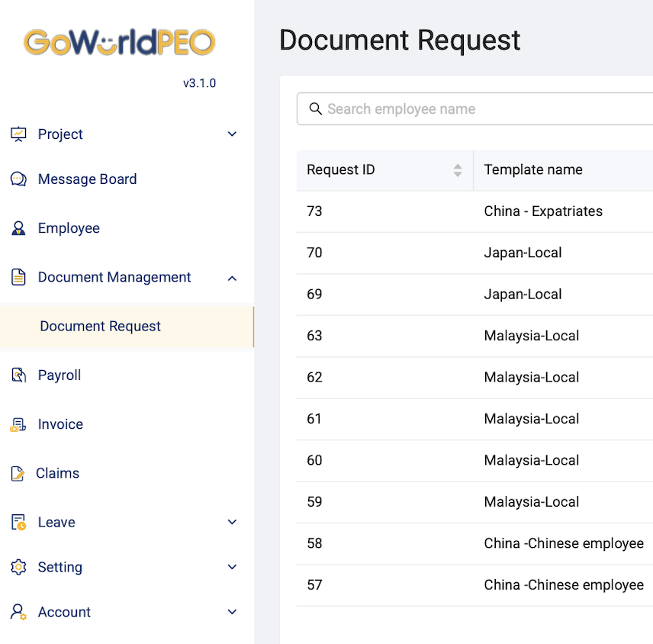The image size is (653, 644).
Task: Expand the Account submenu chevron
Action: point(233,612)
